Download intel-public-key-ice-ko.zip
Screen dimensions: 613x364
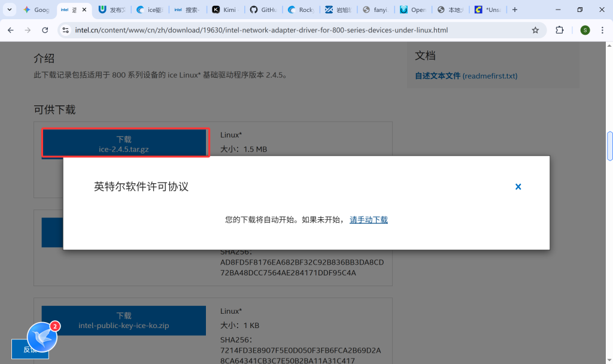coord(124,320)
